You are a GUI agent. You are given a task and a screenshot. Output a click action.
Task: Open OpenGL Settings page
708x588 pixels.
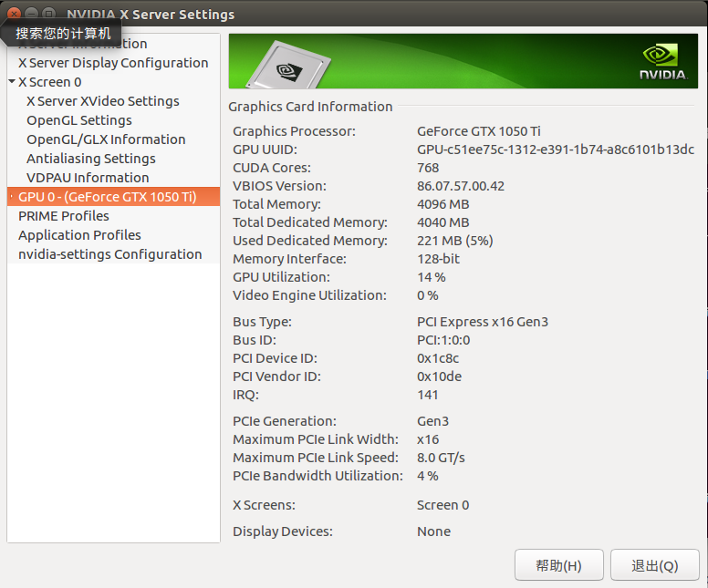(79, 120)
